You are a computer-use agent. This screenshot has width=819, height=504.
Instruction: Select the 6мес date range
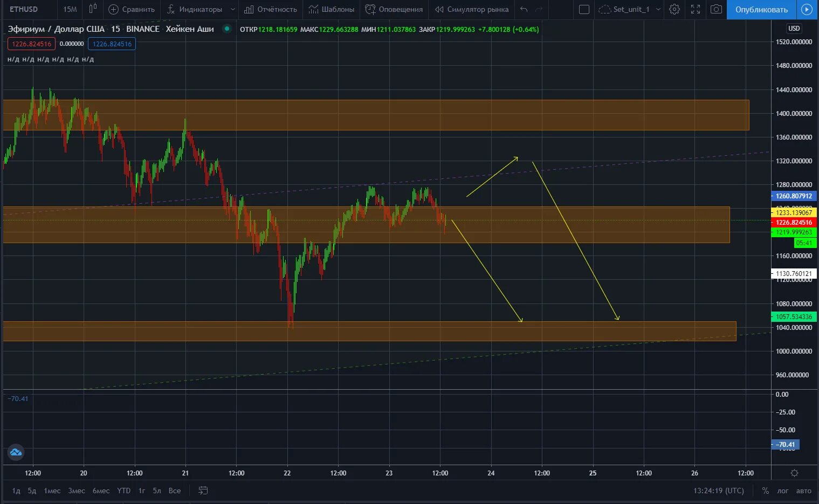(x=101, y=491)
